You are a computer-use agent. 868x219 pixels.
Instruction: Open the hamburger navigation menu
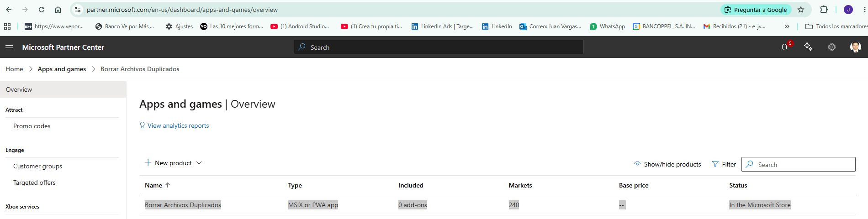[x=9, y=47]
